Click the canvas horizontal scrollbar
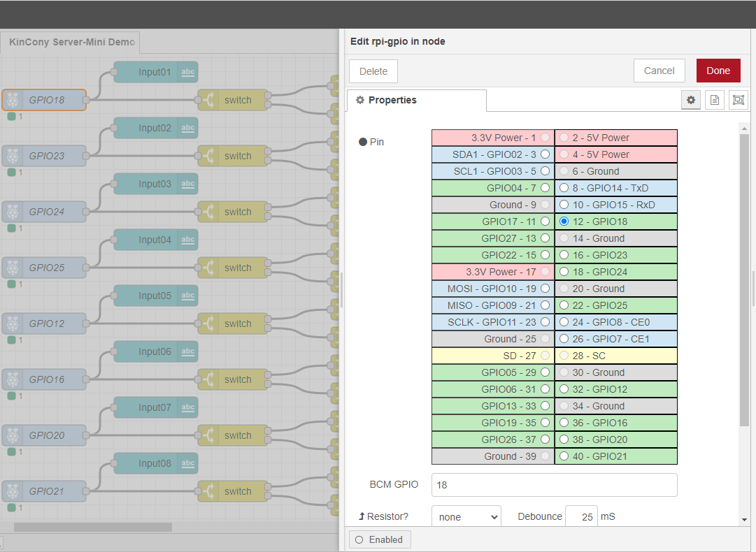 tap(92, 527)
